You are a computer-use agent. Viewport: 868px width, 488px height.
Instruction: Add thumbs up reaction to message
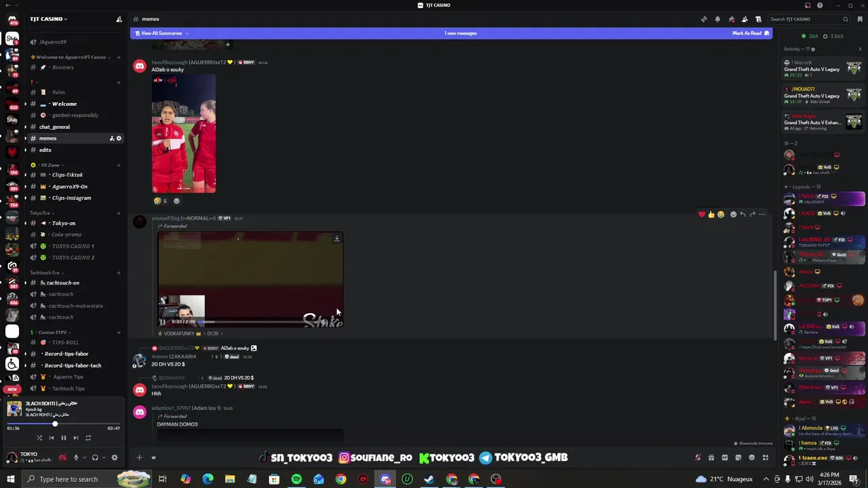pyautogui.click(x=711, y=214)
